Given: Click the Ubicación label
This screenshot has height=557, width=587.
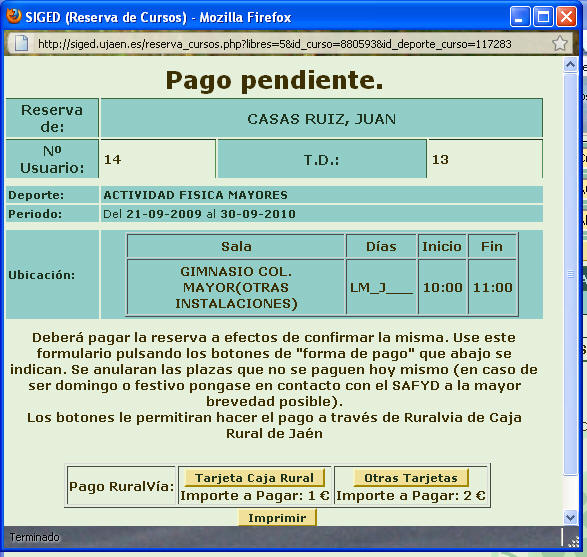Looking at the screenshot, I should click(x=42, y=275).
